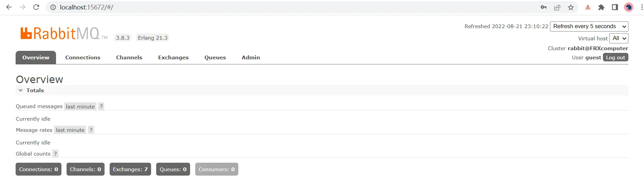Open the saved passwords key icon
Screen dimensions: 644x180
[x=544, y=7]
